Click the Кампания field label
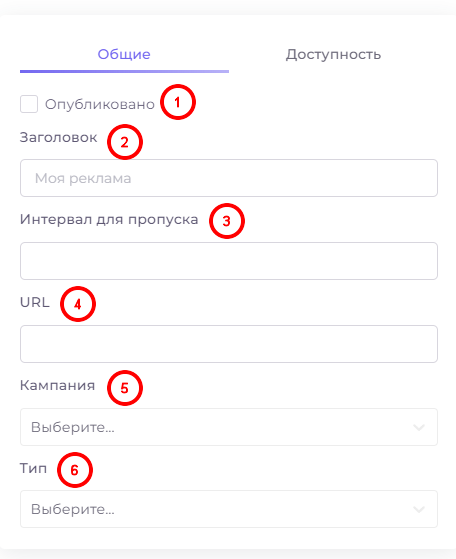This screenshot has height=559, width=456. tap(57, 385)
